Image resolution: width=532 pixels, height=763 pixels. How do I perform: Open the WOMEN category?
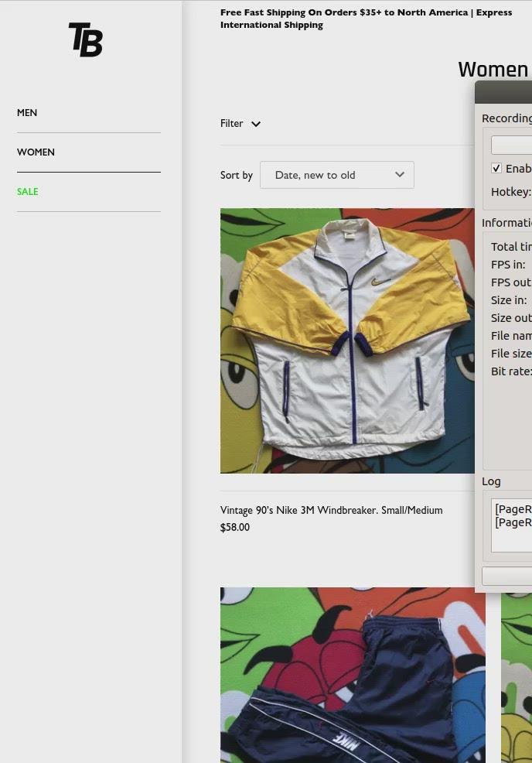36,152
